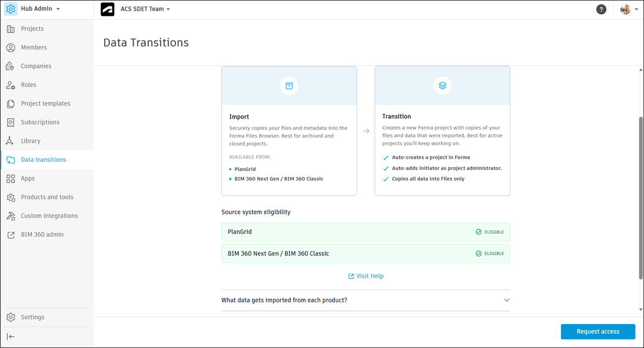
Task: Expand the profile menu arrow beside avatar
Action: coord(636,9)
